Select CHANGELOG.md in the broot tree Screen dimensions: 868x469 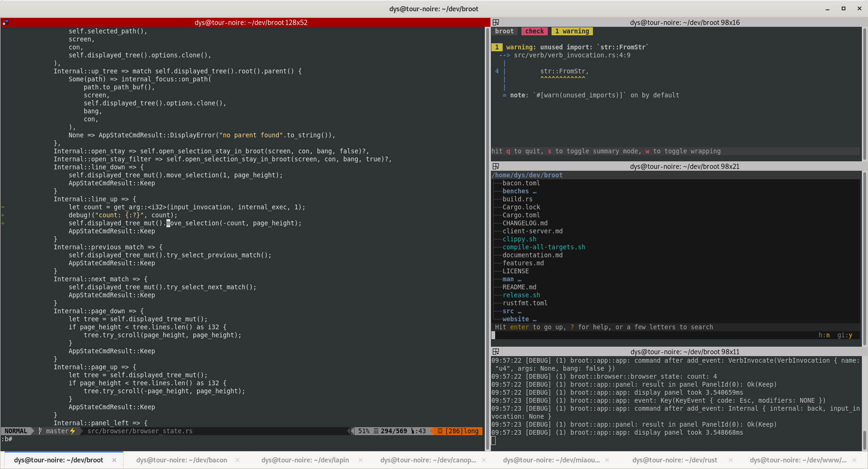point(525,223)
